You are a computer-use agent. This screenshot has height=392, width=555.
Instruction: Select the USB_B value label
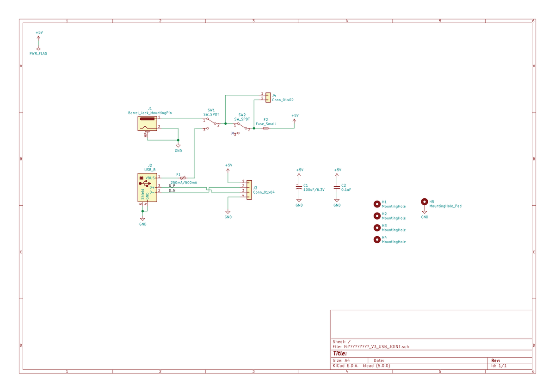pyautogui.click(x=150, y=170)
